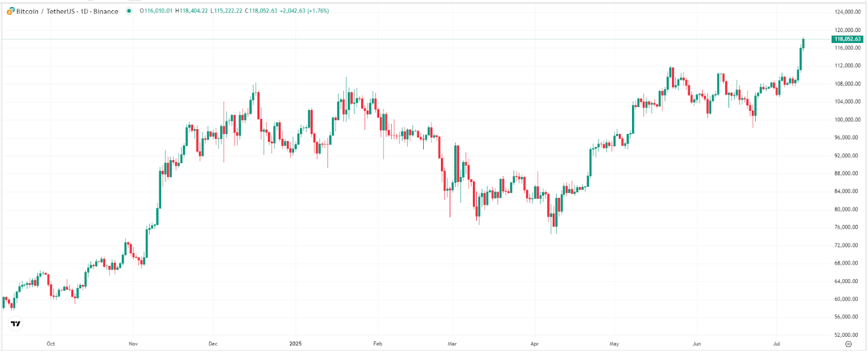Click the Jul label on time axis
The height and width of the screenshot is (353, 868).
pyautogui.click(x=776, y=343)
